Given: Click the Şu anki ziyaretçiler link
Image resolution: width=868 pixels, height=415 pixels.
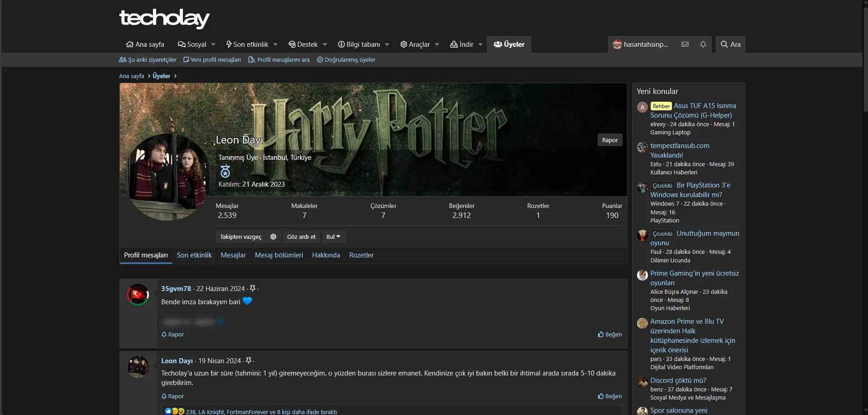Looking at the screenshot, I should coord(148,59).
